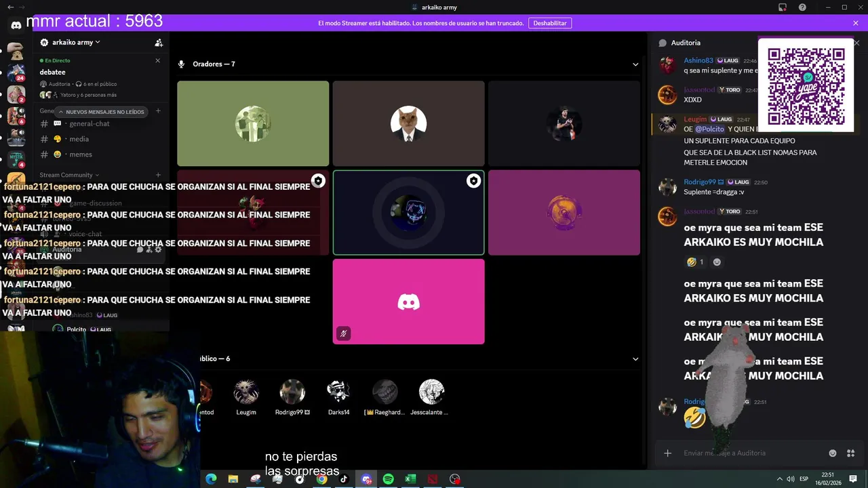The width and height of the screenshot is (868, 488).
Task: Click the ESP language indicator
Action: tap(804, 479)
